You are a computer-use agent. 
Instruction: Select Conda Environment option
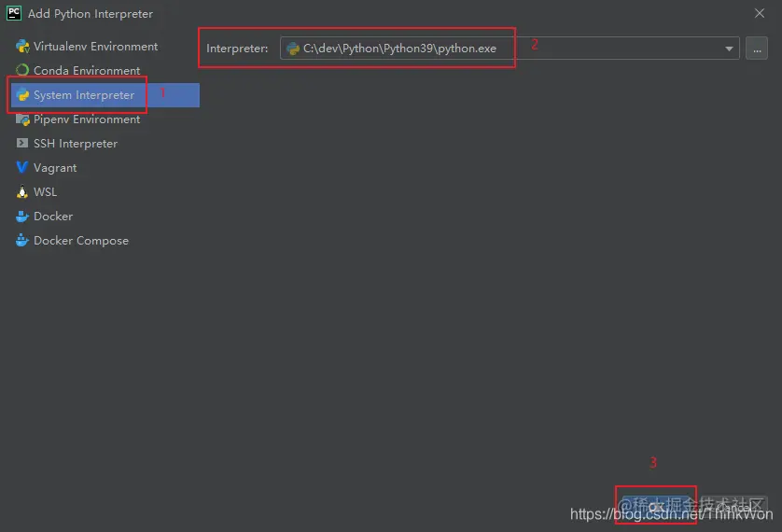pos(105,70)
